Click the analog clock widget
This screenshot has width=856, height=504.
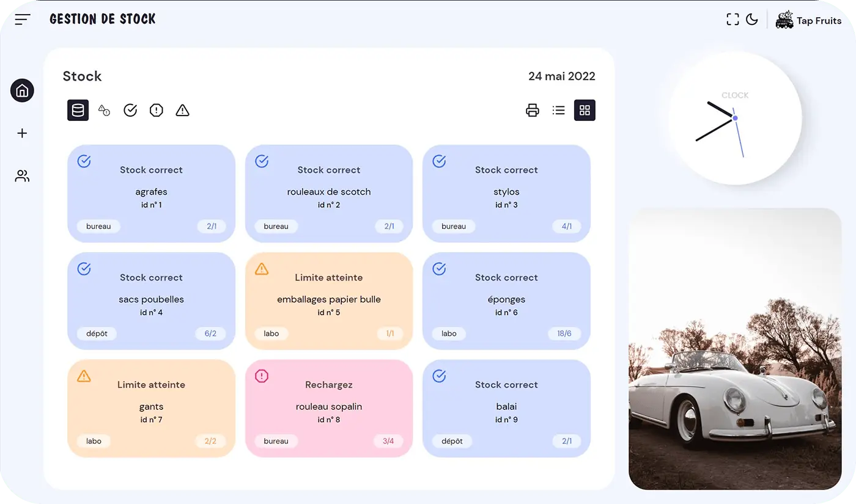(x=735, y=119)
